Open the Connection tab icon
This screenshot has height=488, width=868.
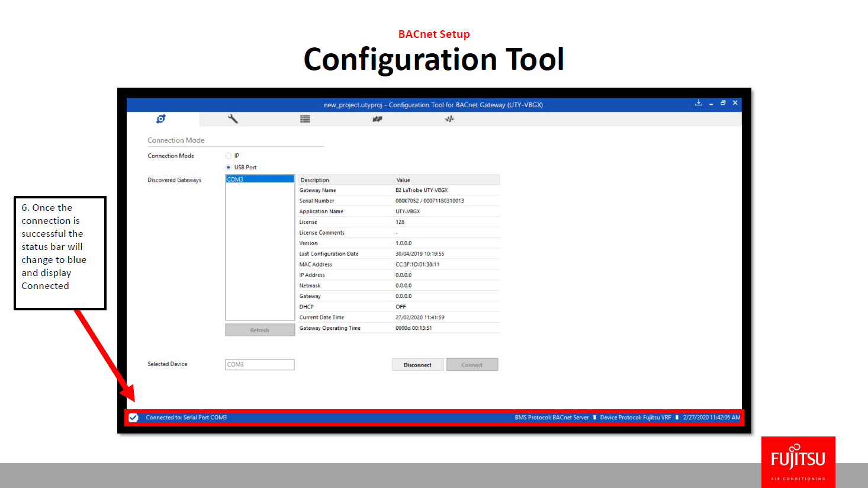(160, 119)
